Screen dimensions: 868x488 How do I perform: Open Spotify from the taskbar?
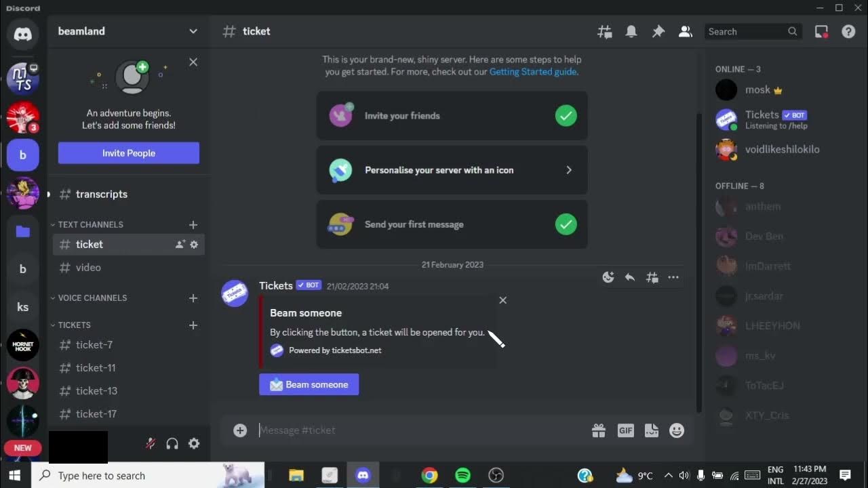click(462, 476)
